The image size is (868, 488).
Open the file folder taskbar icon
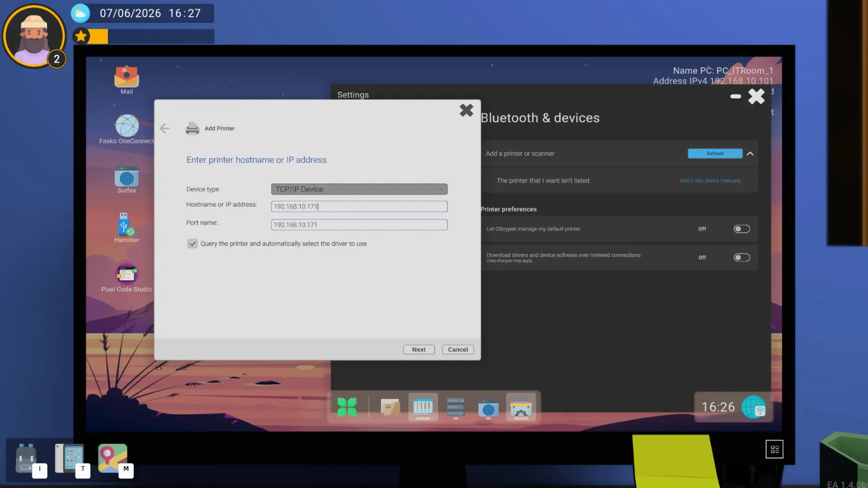pyautogui.click(x=390, y=407)
